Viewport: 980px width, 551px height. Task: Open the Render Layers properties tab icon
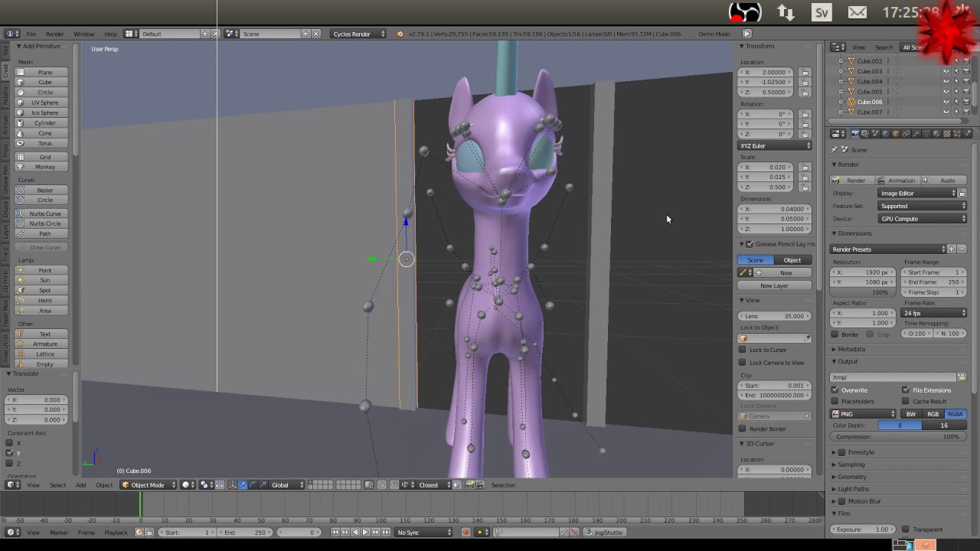865,134
